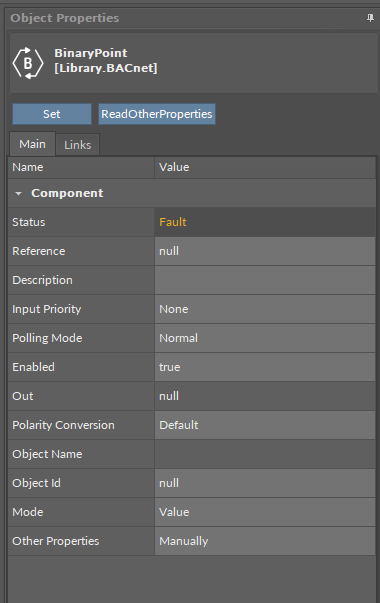Collapse the Component section arrow

pos(18,193)
